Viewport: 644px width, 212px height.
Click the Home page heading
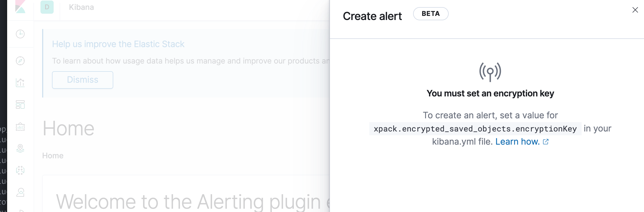point(68,128)
